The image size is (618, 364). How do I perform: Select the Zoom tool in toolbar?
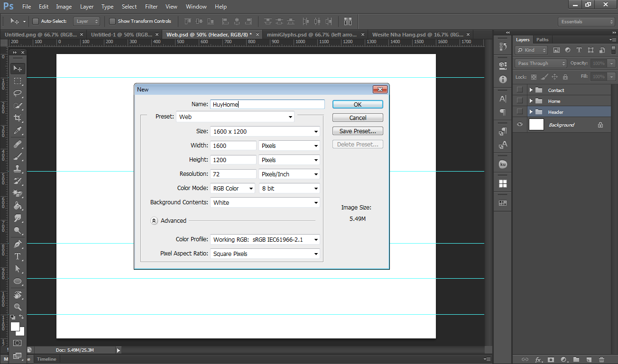tap(18, 307)
